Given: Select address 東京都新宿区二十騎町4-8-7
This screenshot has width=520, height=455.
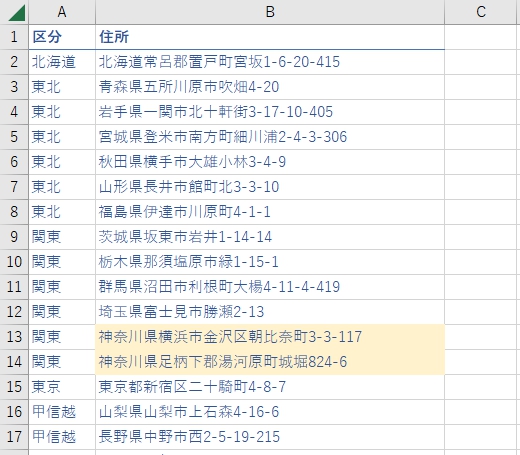Looking at the screenshot, I should coord(270,387).
